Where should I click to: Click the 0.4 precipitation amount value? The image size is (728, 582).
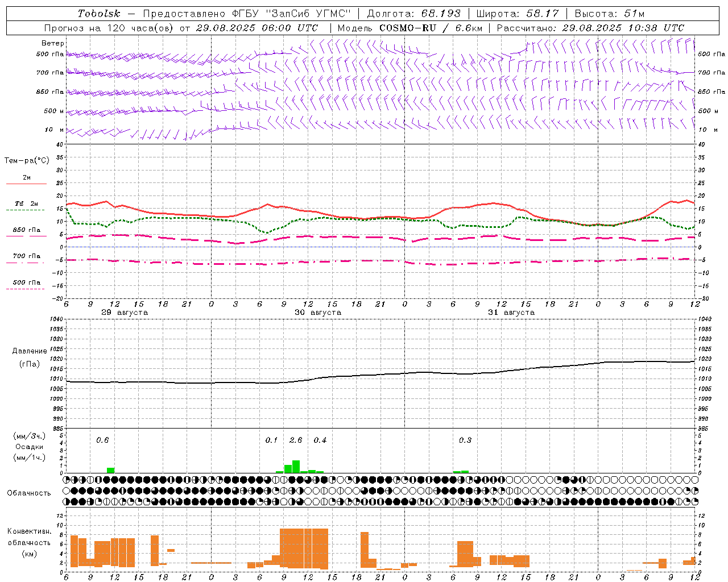point(320,440)
